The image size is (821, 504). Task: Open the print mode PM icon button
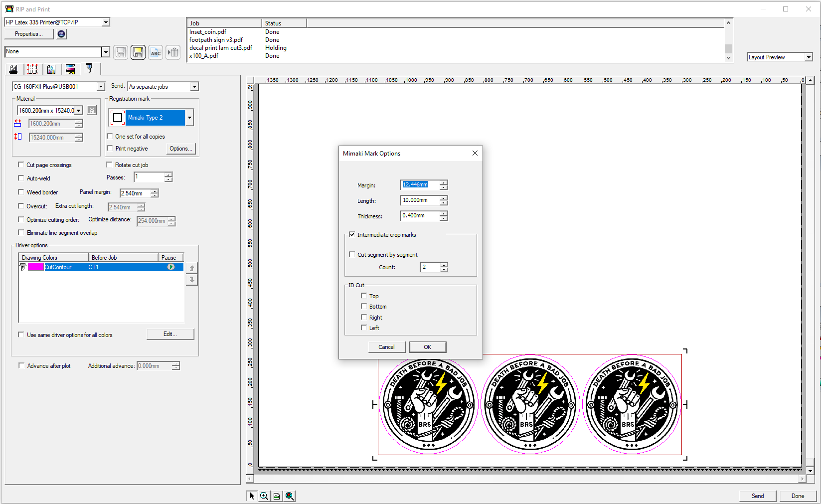pos(61,34)
